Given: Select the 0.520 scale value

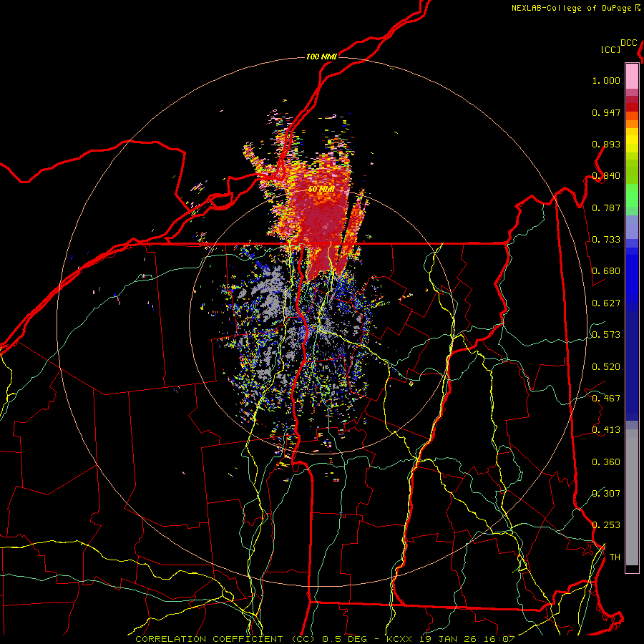Looking at the screenshot, I should pyautogui.click(x=606, y=367).
